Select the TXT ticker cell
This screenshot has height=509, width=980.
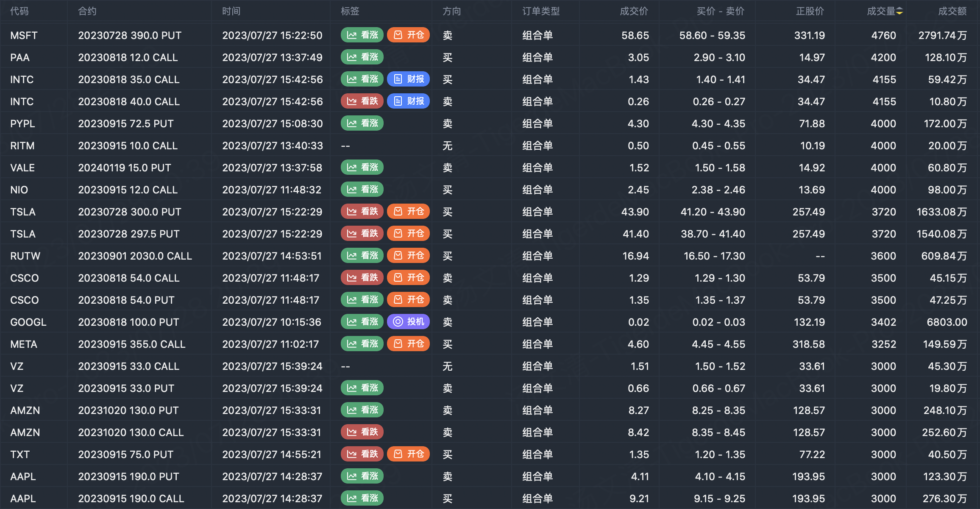(20, 454)
